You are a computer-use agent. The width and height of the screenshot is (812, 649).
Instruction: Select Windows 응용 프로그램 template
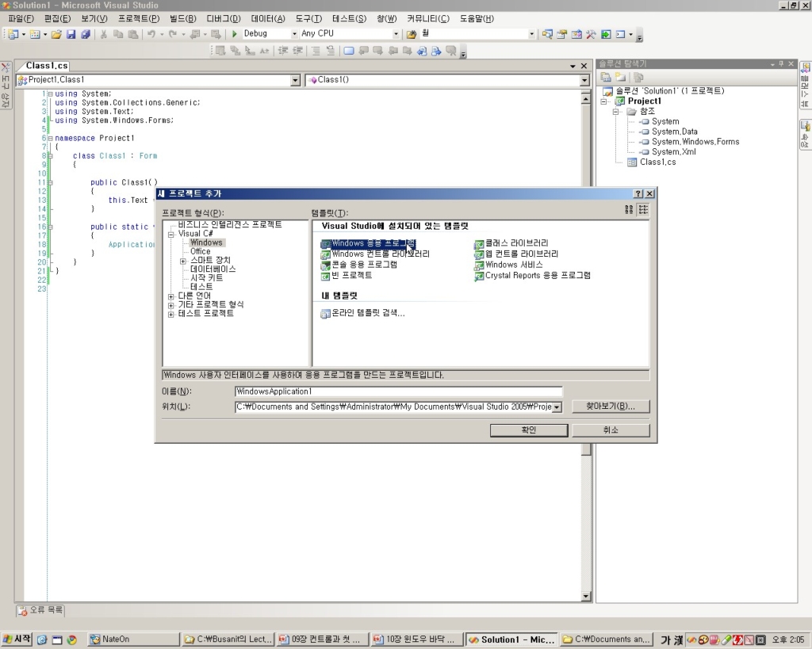(368, 243)
